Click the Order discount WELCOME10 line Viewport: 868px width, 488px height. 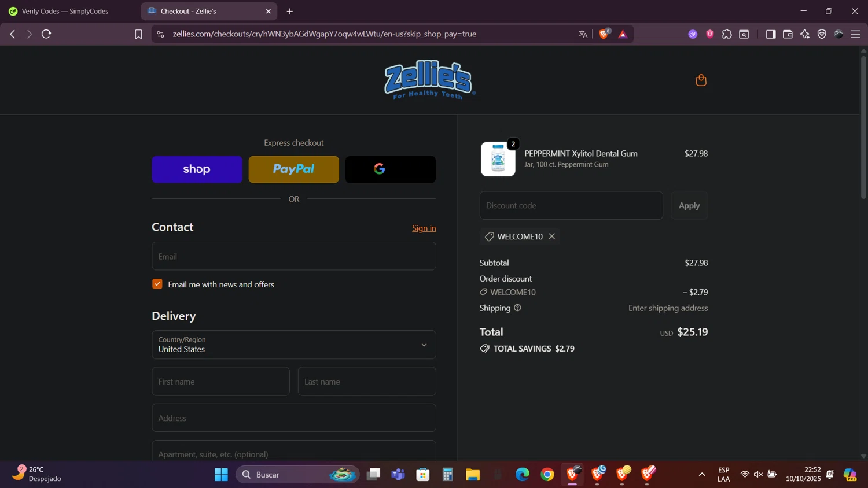point(594,292)
